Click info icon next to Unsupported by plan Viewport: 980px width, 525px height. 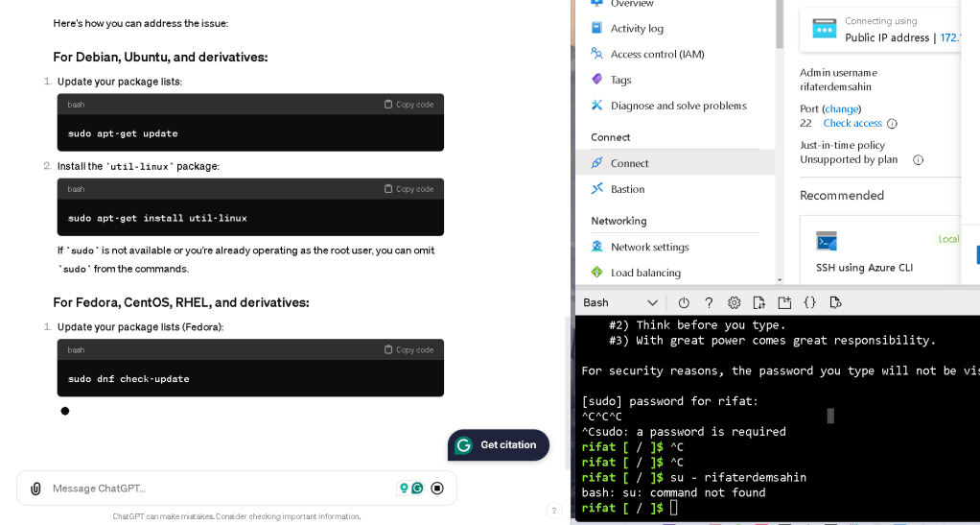pos(918,159)
